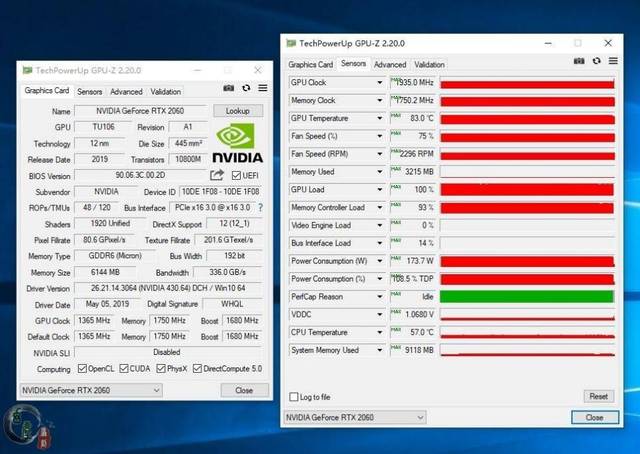Open Advanced tab in left window

coord(126,92)
